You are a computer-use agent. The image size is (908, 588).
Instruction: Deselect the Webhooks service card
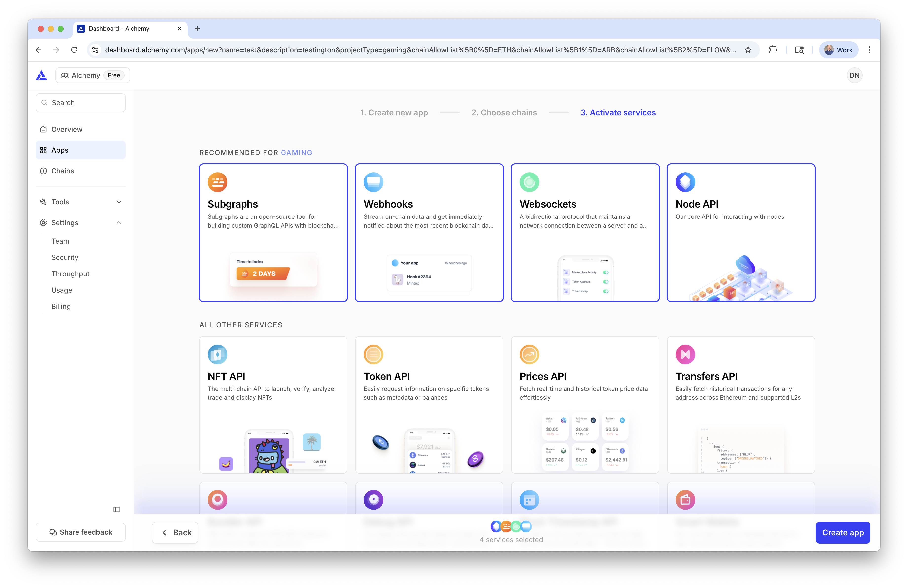pos(429,233)
